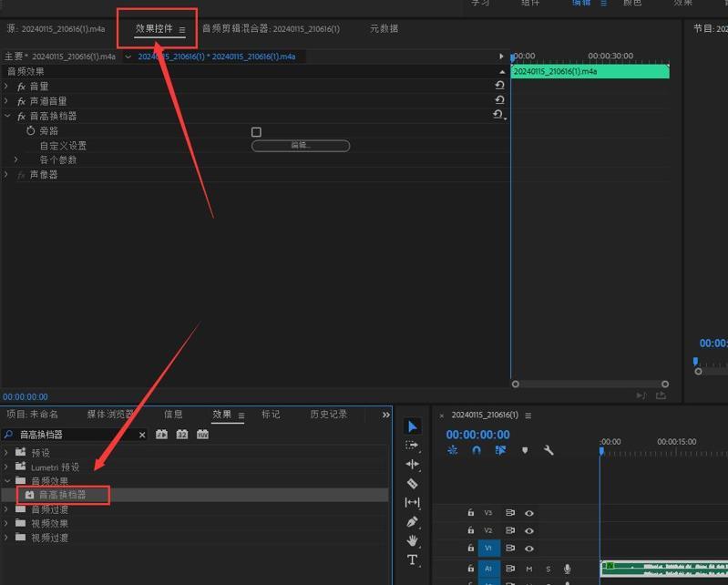The height and width of the screenshot is (585, 728).
Task: Expand the 音量 effect properties
Action: [x=6, y=87]
